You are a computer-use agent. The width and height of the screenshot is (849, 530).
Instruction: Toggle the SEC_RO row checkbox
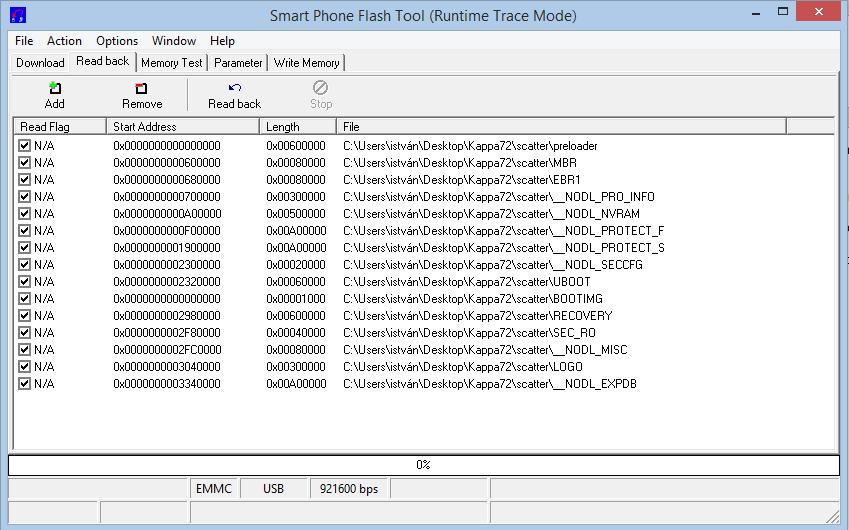[x=24, y=332]
